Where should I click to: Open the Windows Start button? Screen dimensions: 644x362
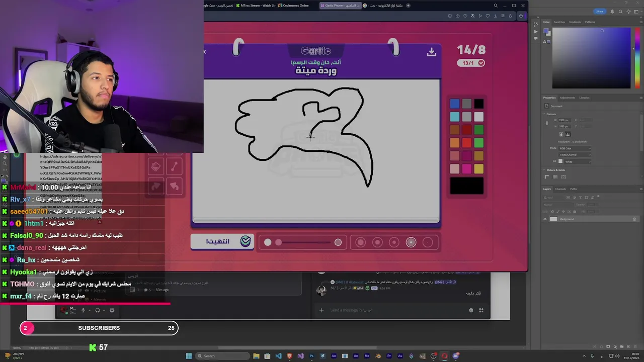[x=189, y=356]
